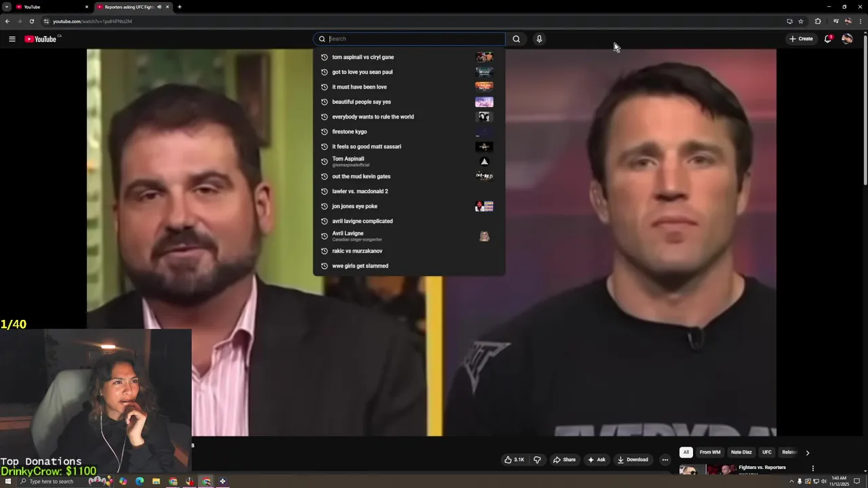The image size is (868, 488).
Task: Choose suggestion wwe girls get slammed
Action: (409, 266)
